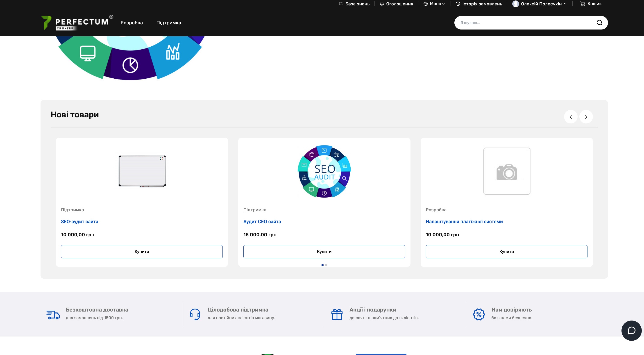The image size is (644, 355).
Task: Click the Нові товари heading
Action: click(x=75, y=114)
